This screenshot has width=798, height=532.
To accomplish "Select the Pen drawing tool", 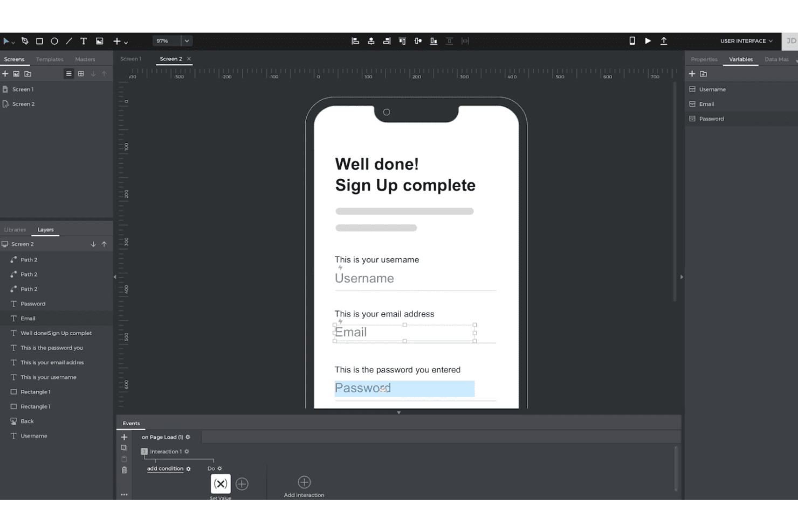I will click(x=25, y=41).
